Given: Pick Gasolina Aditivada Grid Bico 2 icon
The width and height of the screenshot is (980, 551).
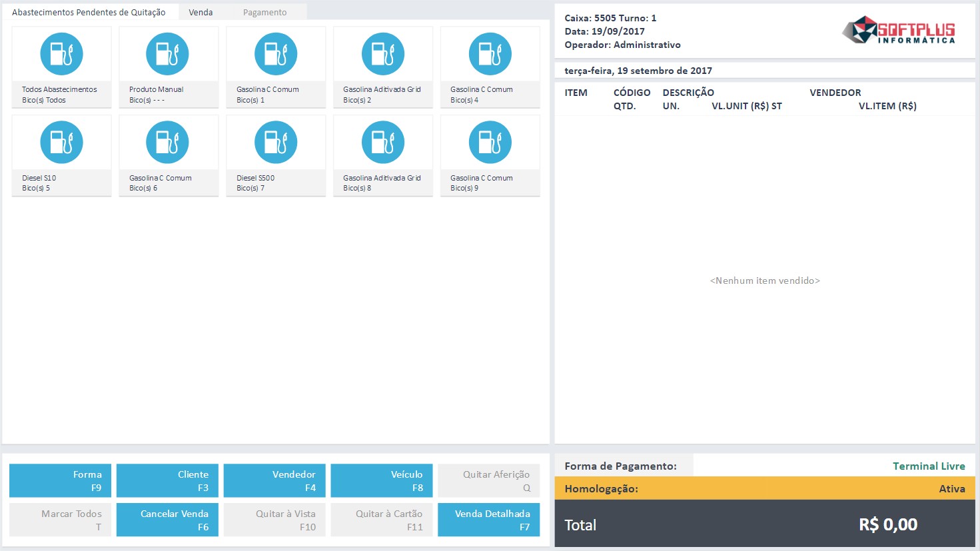Looking at the screenshot, I should click(x=383, y=54).
